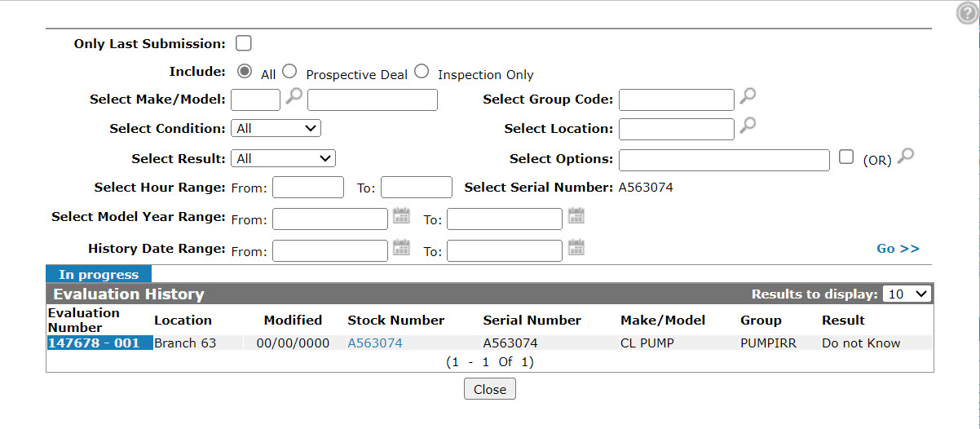980x429 pixels.
Task: Select the Prospective Deal radio button
Action: (x=289, y=72)
